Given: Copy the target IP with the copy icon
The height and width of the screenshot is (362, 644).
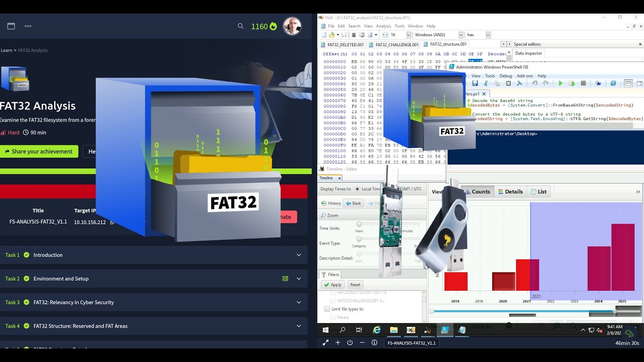Looking at the screenshot, I should pyautogui.click(x=113, y=222).
